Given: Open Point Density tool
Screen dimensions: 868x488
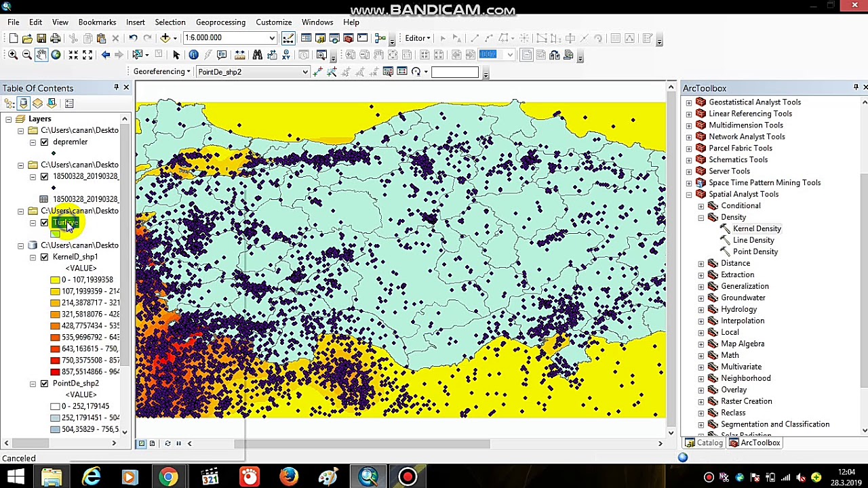Looking at the screenshot, I should [x=755, y=251].
